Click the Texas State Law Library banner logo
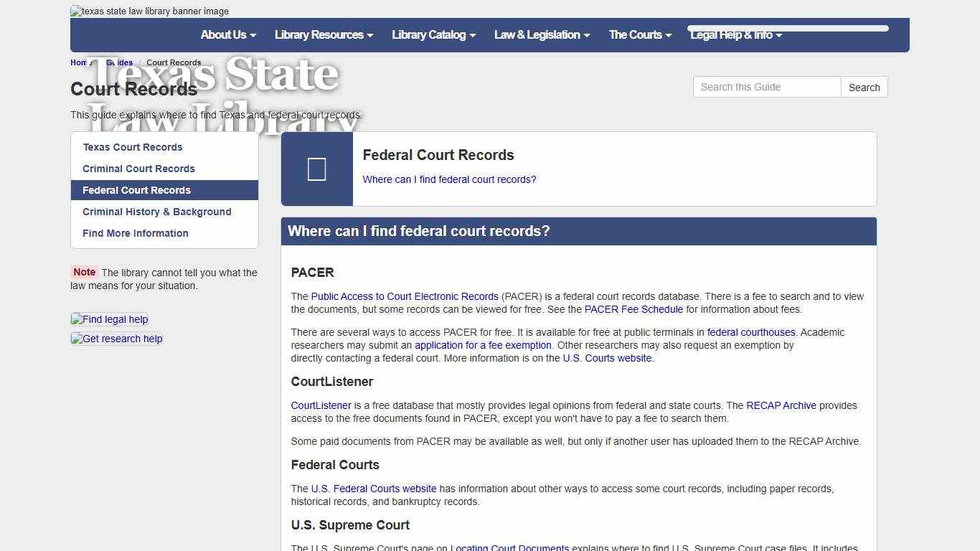This screenshot has height=551, width=980. pos(149,11)
